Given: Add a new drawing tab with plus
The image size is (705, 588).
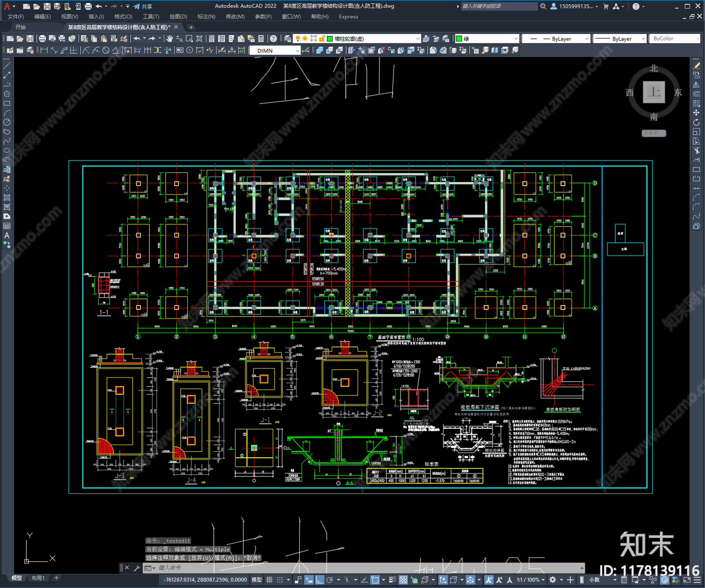Looking at the screenshot, I should click(x=191, y=27).
